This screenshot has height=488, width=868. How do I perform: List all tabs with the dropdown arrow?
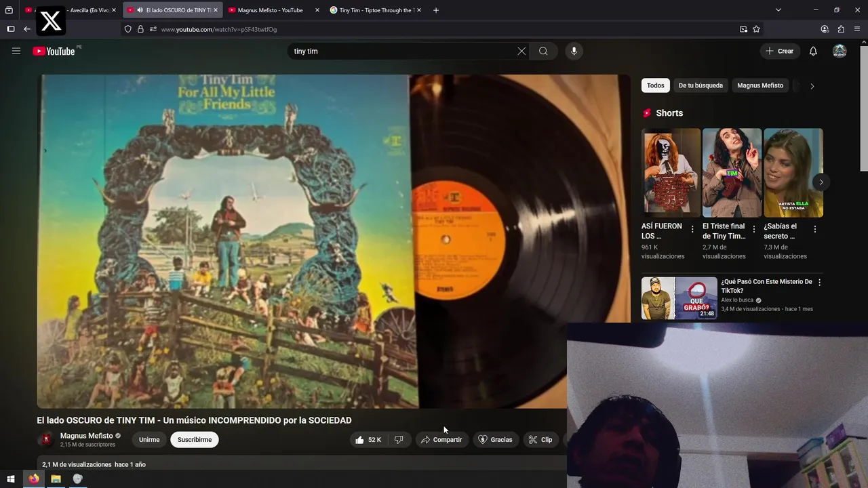778,10
